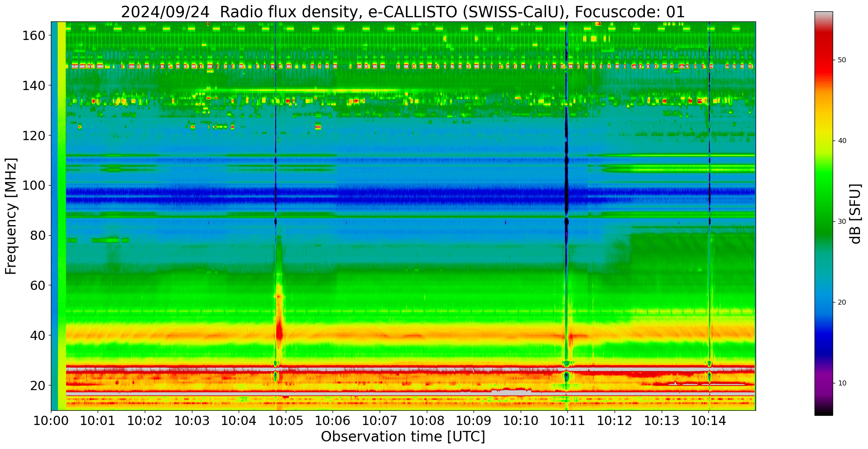This screenshot has width=868, height=449.
Task: Click the 10:02 time tick label
Action: point(145,421)
